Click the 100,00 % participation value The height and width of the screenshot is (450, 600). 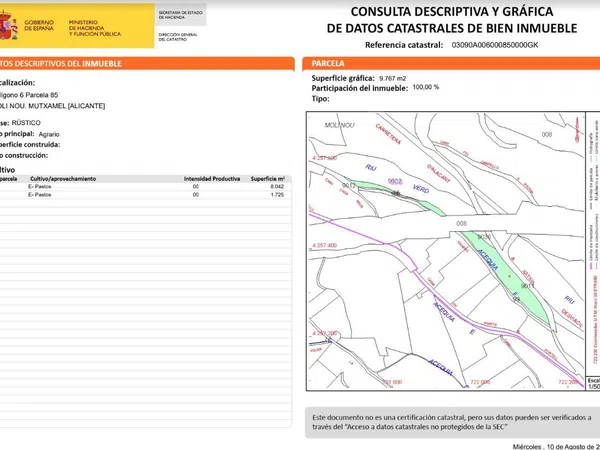coord(426,88)
